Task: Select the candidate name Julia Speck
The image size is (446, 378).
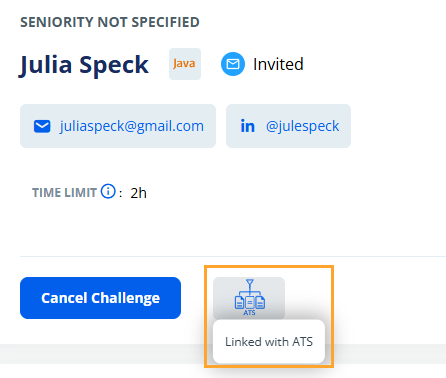Action: (x=84, y=65)
